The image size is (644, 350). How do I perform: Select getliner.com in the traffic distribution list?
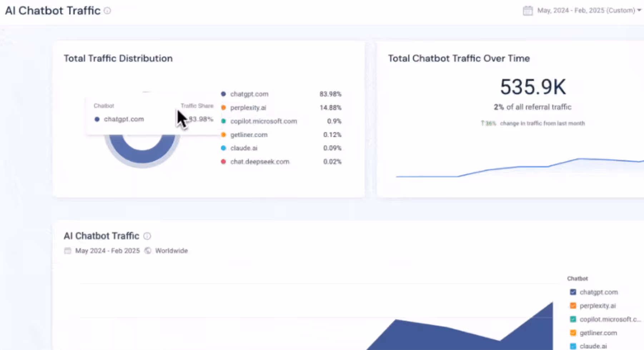[x=249, y=135]
